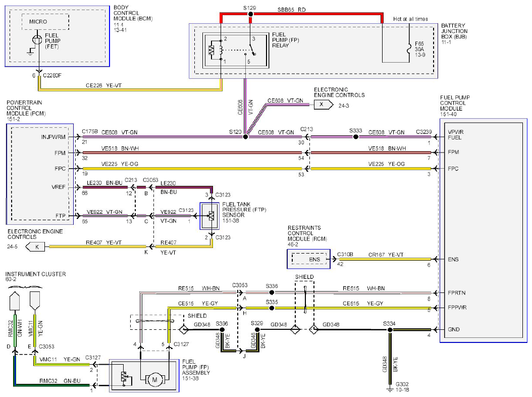
Task: Select the BATTERY JUNCTION BOX (BJB) label
Action: (454, 31)
